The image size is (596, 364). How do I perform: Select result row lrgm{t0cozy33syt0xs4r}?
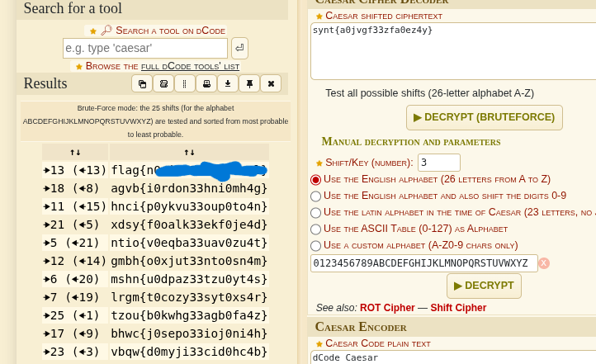click(x=189, y=297)
